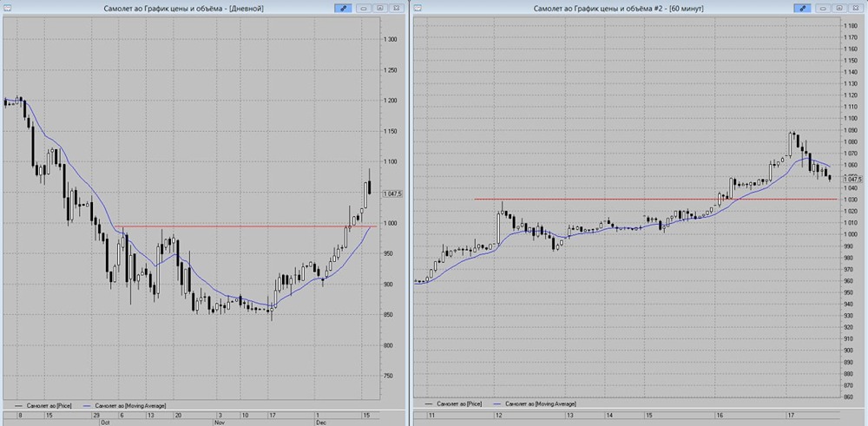Click the Nov month label on the daily time axis
The width and height of the screenshot is (868, 426).
(218, 422)
